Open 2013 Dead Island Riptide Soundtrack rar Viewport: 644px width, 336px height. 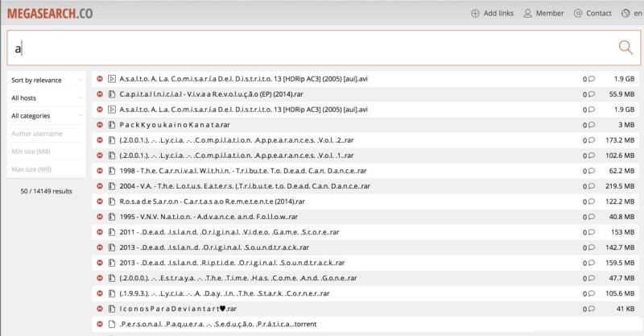pyautogui.click(x=232, y=263)
